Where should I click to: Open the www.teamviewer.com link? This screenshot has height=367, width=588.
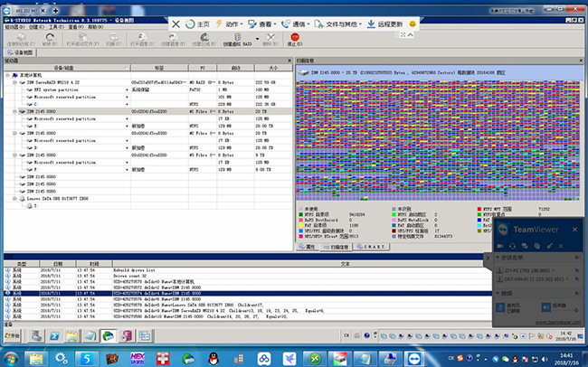(x=558, y=323)
